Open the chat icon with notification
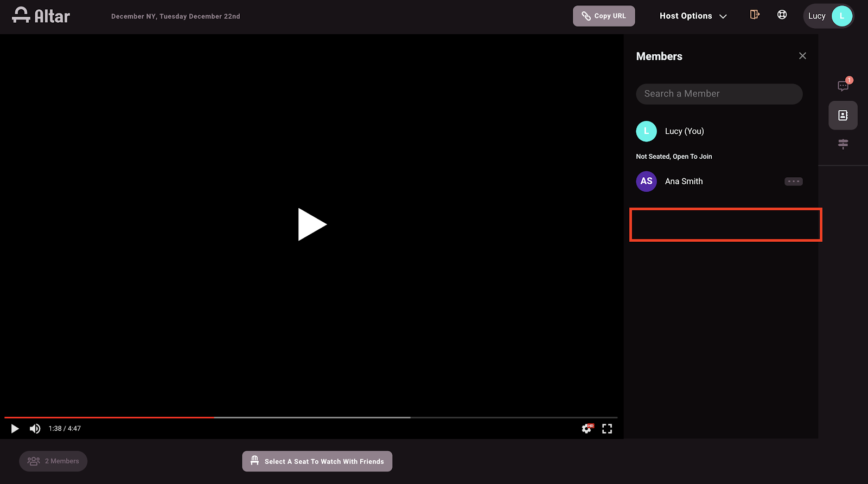Viewport: 868px width, 484px height. point(843,86)
